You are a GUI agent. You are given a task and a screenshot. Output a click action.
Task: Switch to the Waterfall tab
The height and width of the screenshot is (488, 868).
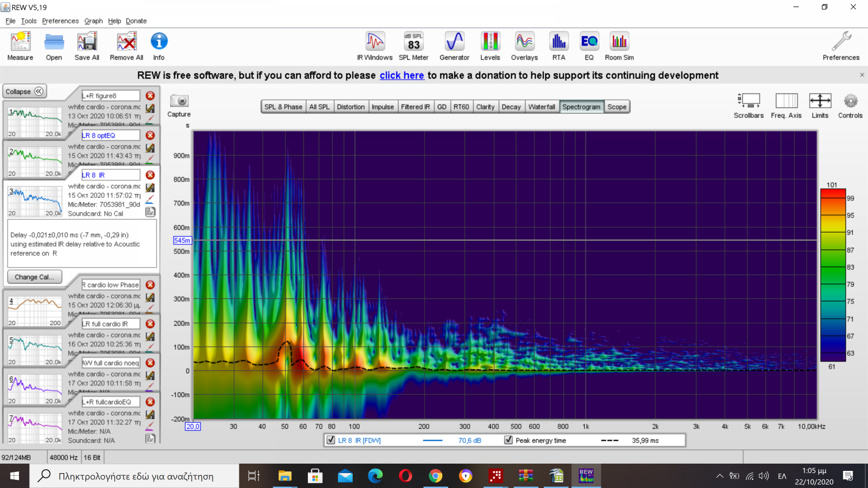(x=541, y=107)
